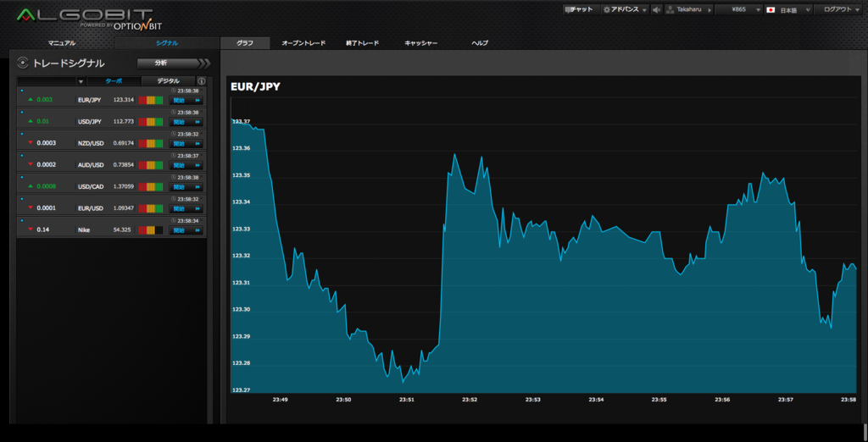
Task: Open the アドバンス settings dropdown
Action: 625,9
